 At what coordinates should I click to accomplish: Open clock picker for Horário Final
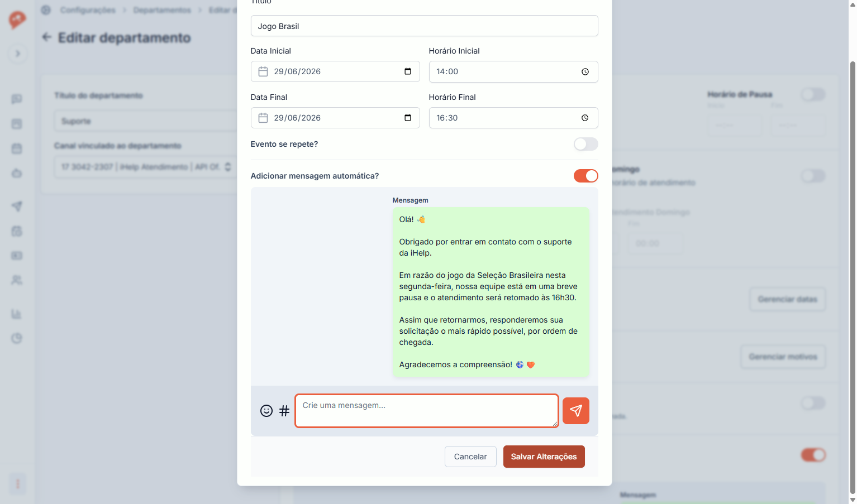click(585, 118)
